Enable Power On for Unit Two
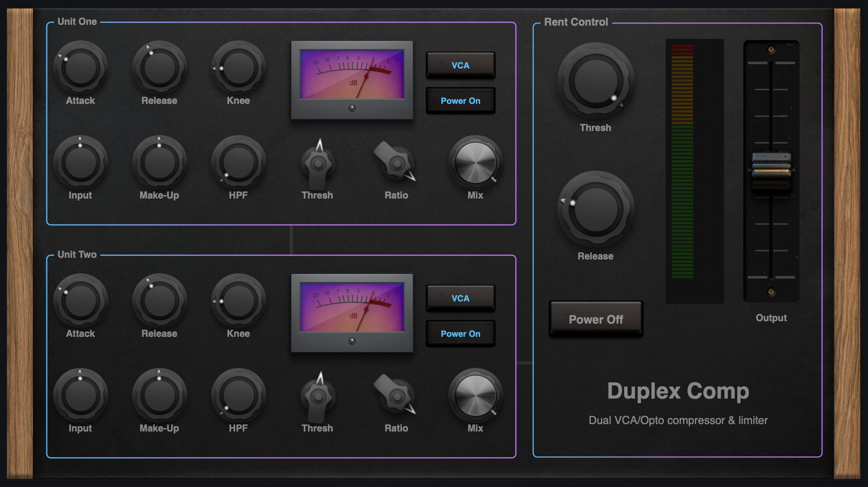Viewport: 868px width, 487px height. [x=460, y=333]
